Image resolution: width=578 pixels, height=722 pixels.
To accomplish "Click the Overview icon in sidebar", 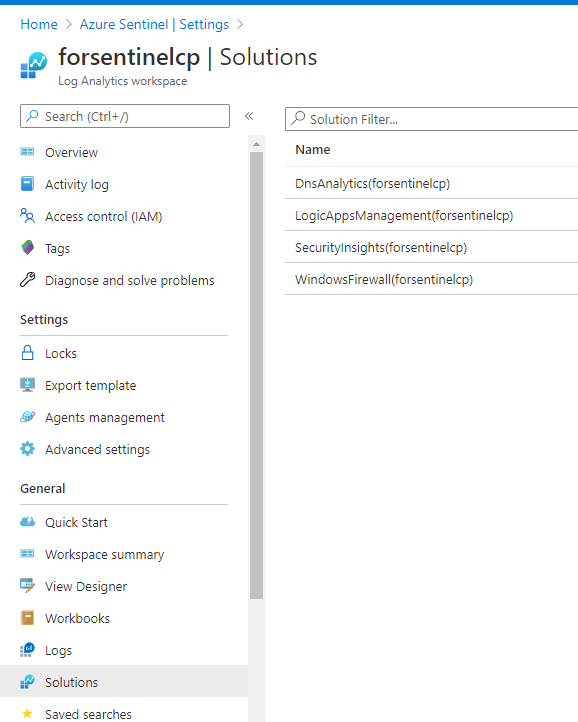I will (27, 151).
